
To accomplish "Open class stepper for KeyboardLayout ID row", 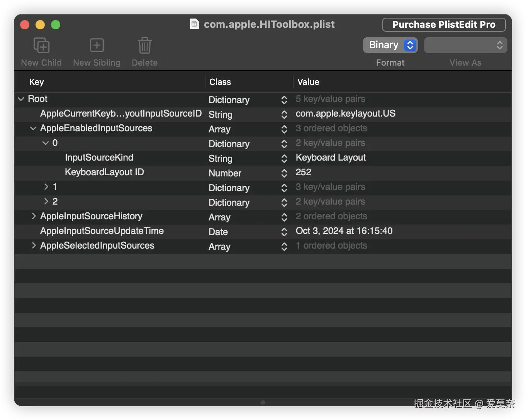I will click(x=284, y=173).
